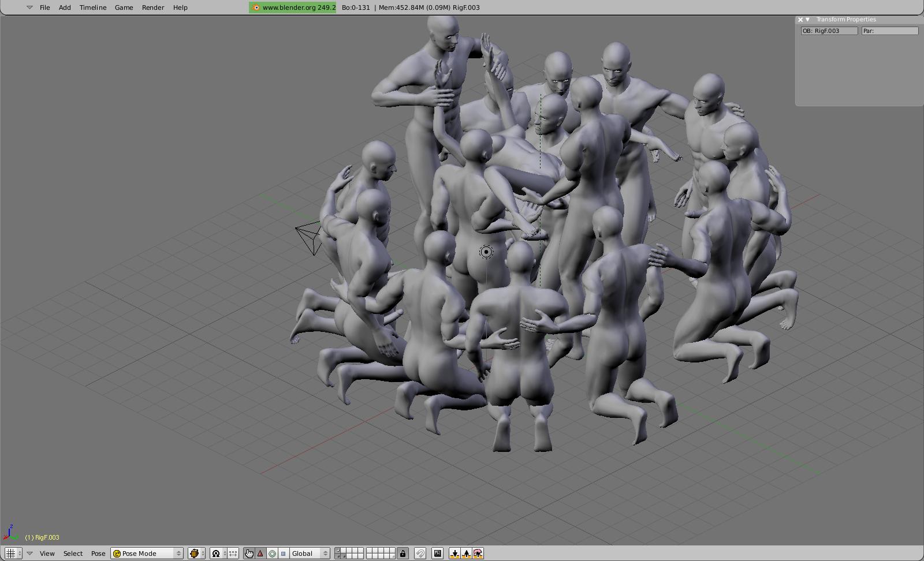
Task: Edit the OB: RigF.003 name field
Action: coord(829,31)
